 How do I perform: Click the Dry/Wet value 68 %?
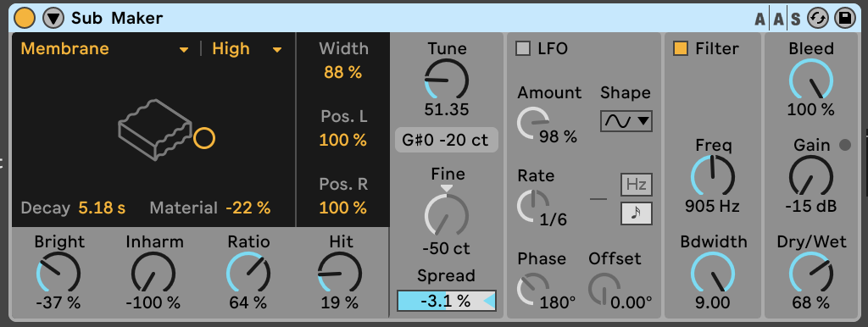pos(811,303)
